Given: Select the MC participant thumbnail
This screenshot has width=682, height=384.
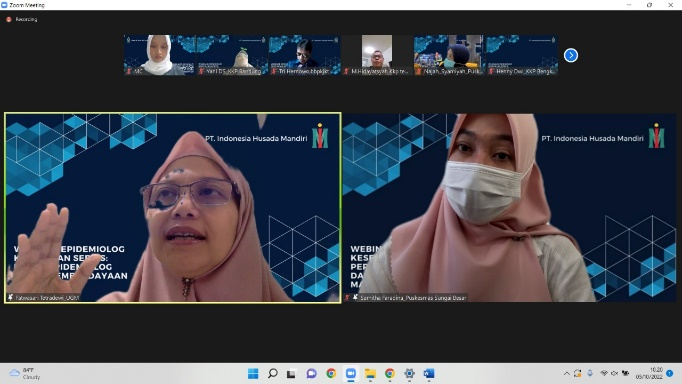Looking at the screenshot, I should point(160,55).
